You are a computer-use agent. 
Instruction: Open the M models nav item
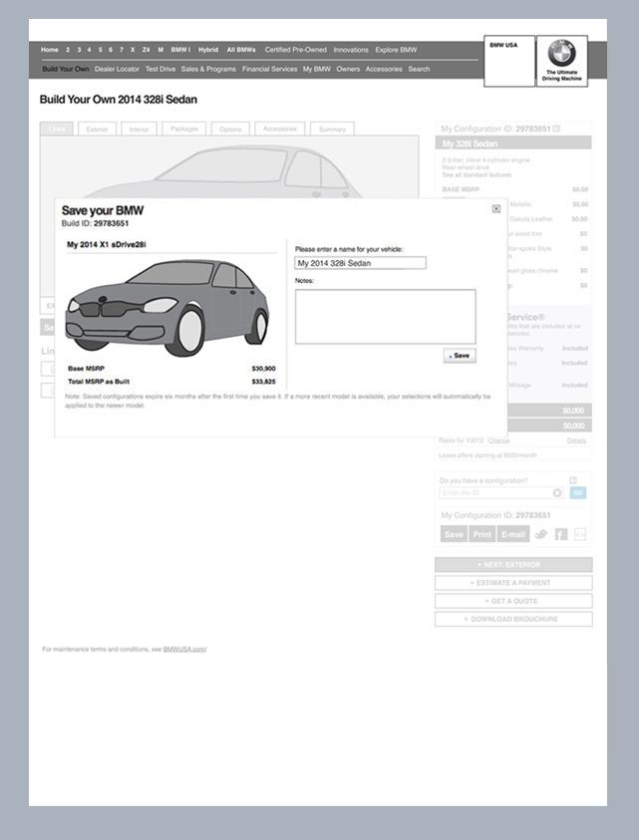160,50
